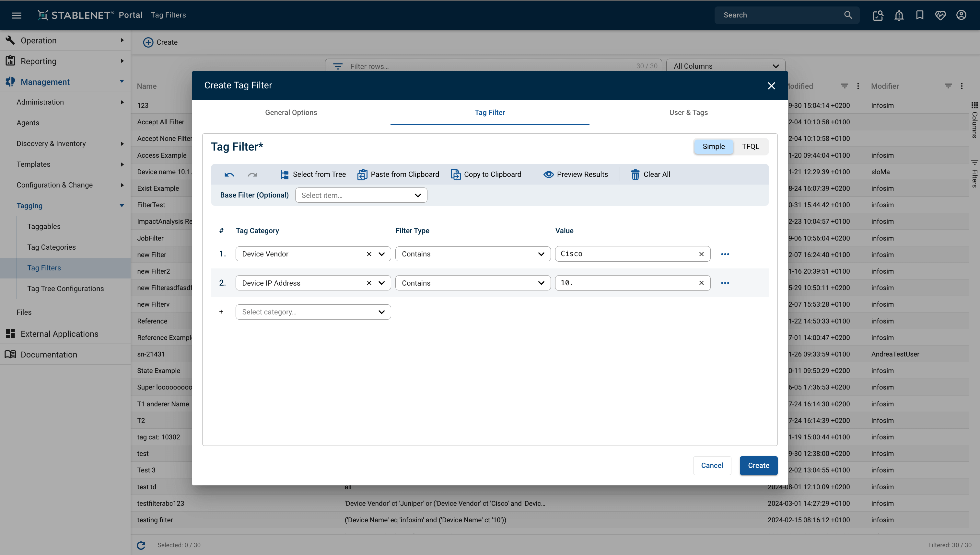Open Tag Categories in sidebar
This screenshot has width=980, height=555.
pyautogui.click(x=52, y=247)
